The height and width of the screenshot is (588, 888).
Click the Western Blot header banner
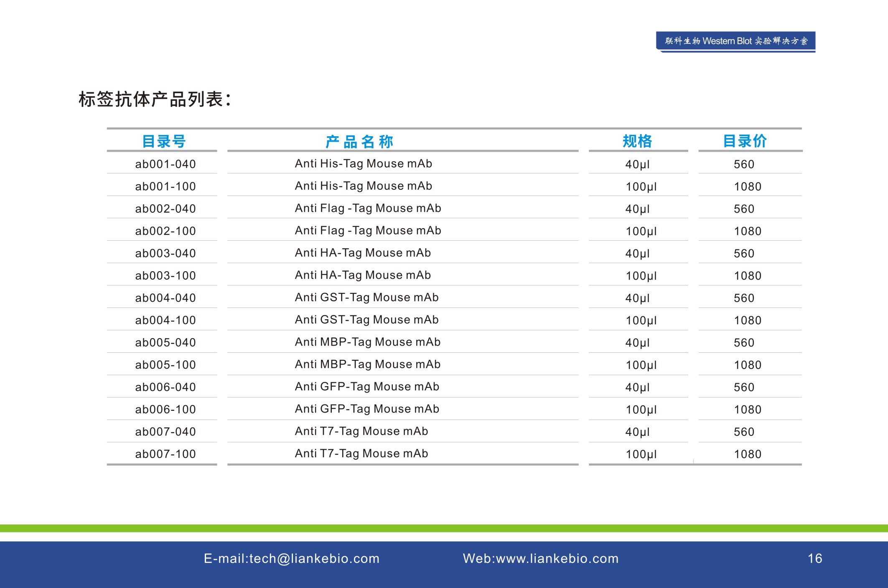pyautogui.click(x=735, y=41)
